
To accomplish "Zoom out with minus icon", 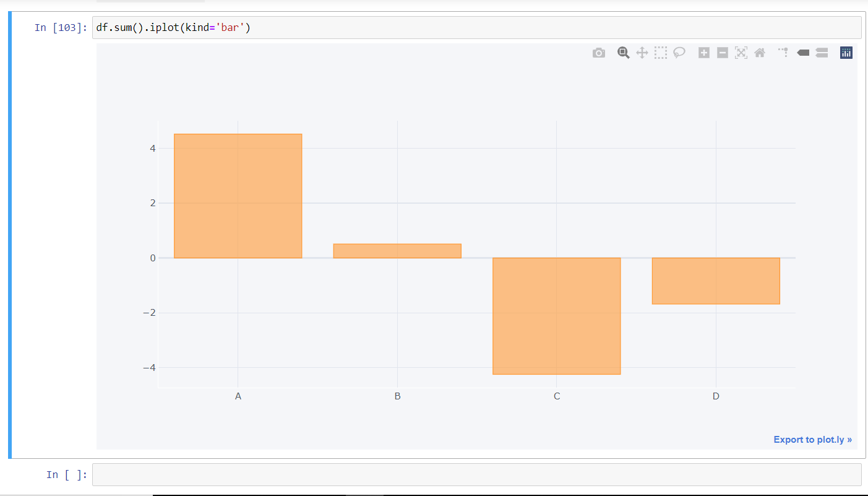I will click(722, 53).
